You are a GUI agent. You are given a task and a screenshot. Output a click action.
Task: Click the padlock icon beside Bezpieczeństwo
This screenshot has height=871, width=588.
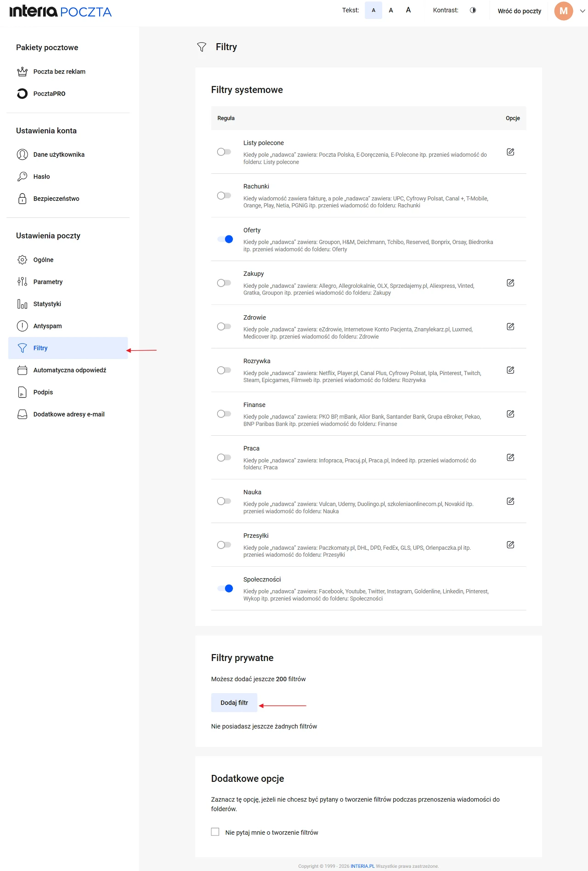[22, 199]
